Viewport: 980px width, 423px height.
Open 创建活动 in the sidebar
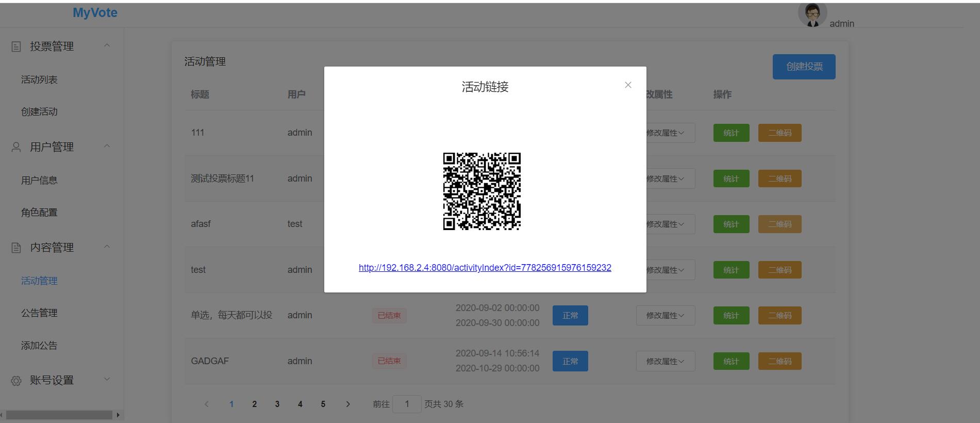pos(39,112)
